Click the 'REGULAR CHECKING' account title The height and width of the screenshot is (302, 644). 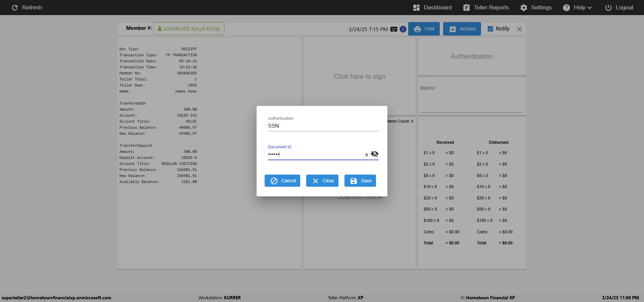point(179,164)
